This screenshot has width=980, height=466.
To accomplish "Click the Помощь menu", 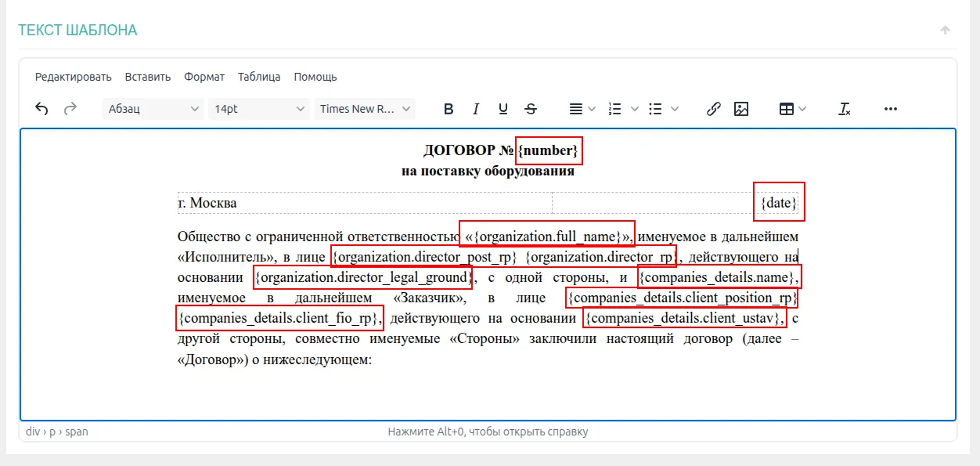I will coord(315,77).
